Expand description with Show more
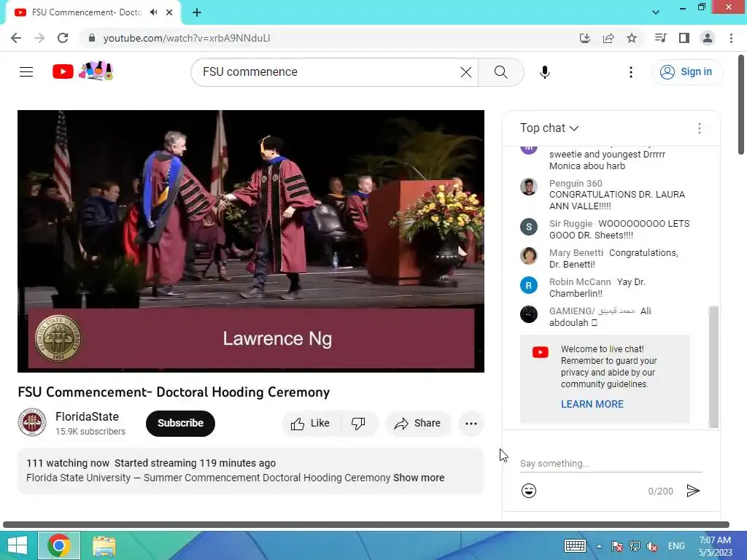This screenshot has width=747, height=560. (418, 478)
